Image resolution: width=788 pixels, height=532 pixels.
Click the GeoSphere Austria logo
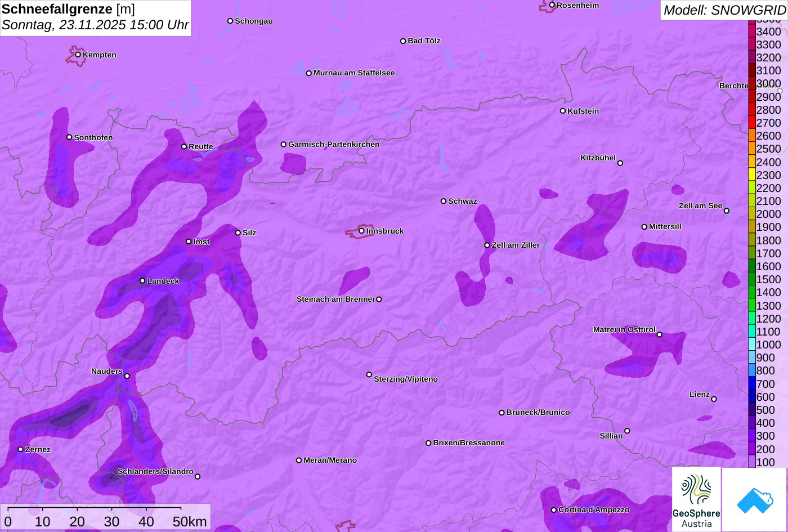696,499
